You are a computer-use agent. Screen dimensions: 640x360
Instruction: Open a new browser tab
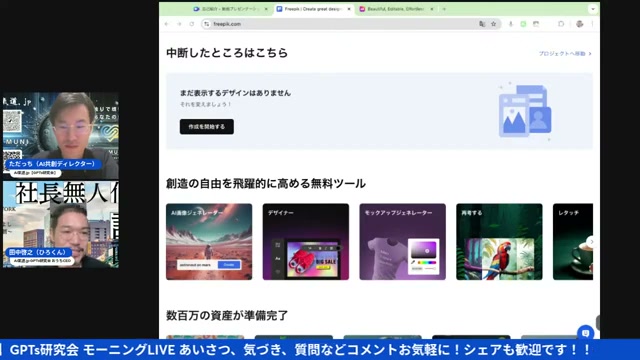[x=444, y=9]
